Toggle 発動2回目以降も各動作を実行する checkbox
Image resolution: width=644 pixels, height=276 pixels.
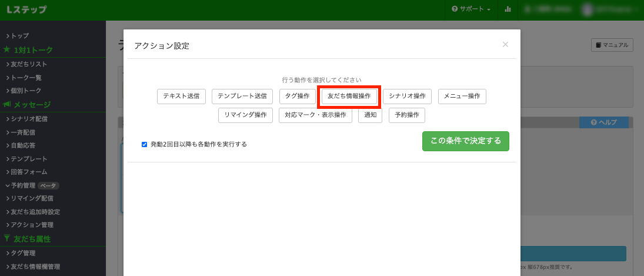[145, 144]
